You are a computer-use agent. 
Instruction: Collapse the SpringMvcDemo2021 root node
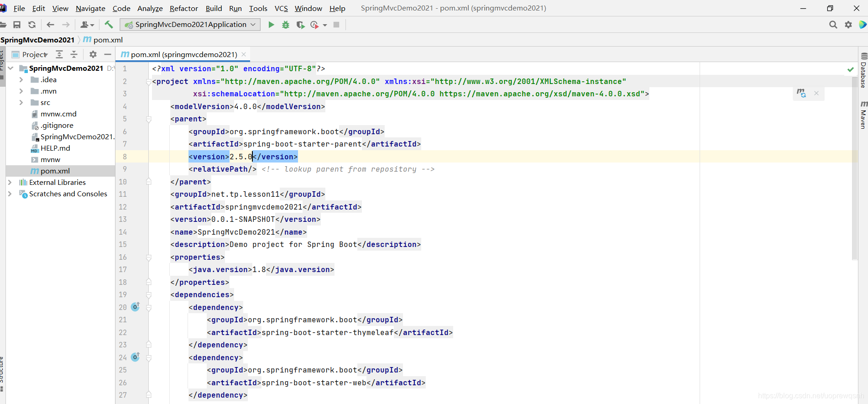pyautogui.click(x=10, y=68)
